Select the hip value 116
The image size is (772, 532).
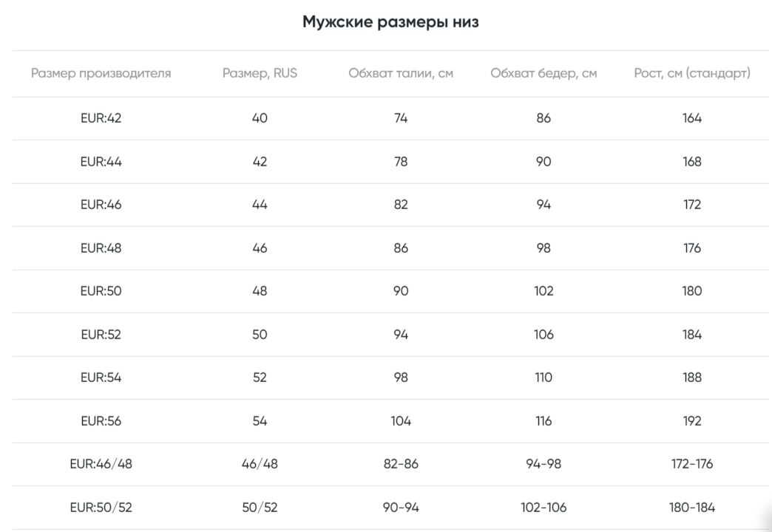tap(544, 420)
